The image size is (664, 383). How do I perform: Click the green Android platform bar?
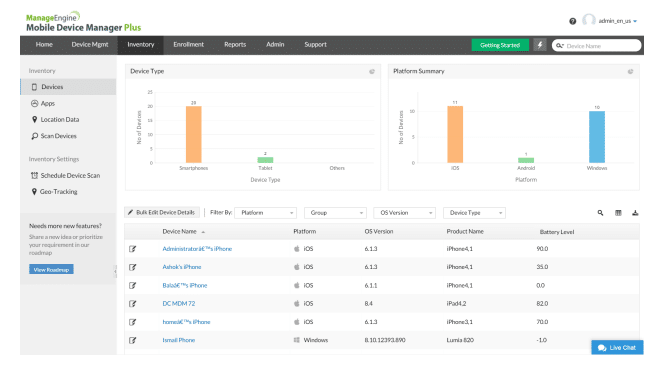(526, 160)
